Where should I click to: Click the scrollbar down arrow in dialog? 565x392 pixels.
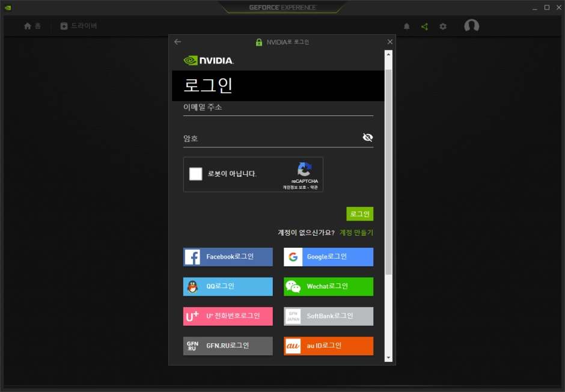pyautogui.click(x=388, y=357)
